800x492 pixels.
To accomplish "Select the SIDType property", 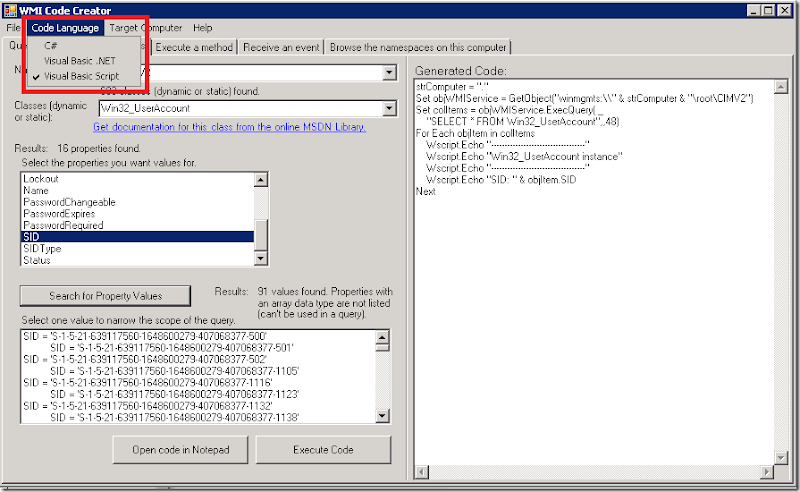I will pyautogui.click(x=137, y=249).
